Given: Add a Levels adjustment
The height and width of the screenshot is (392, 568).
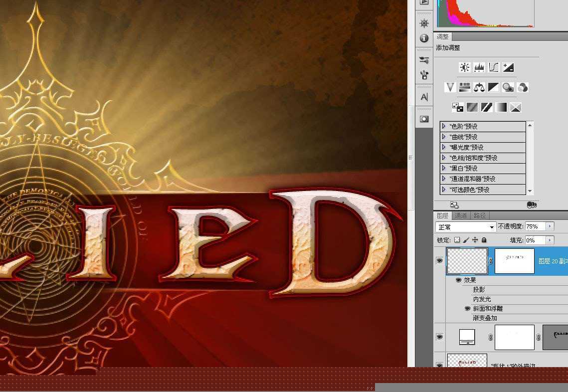Looking at the screenshot, I should 479,67.
